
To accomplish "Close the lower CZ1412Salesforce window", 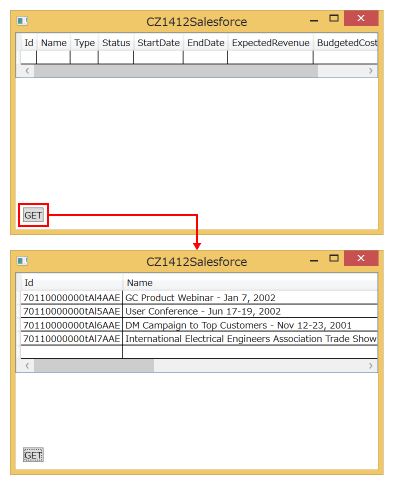I will pyautogui.click(x=361, y=258).
